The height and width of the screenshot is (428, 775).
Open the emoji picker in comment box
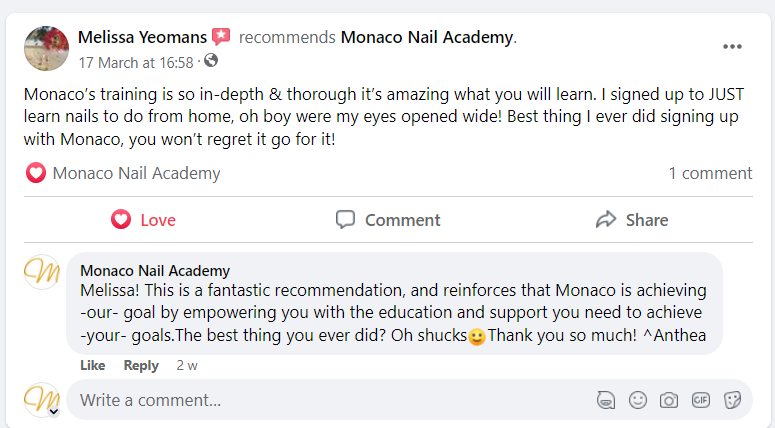pos(637,400)
